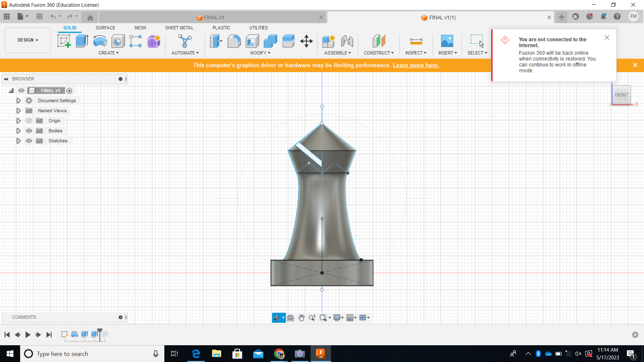Open the DESIGN workspace dropdown
The width and height of the screenshot is (644, 362).
pyautogui.click(x=28, y=40)
